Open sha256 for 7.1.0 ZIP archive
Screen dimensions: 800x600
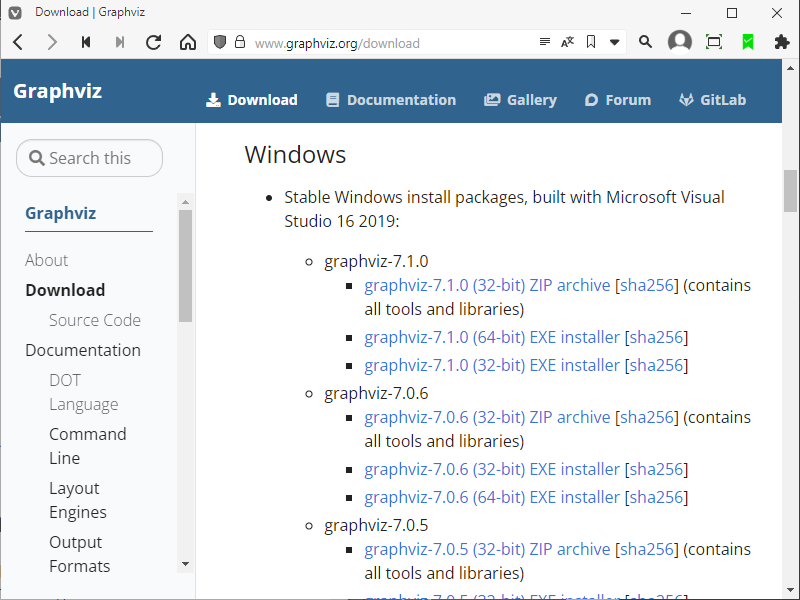click(647, 285)
